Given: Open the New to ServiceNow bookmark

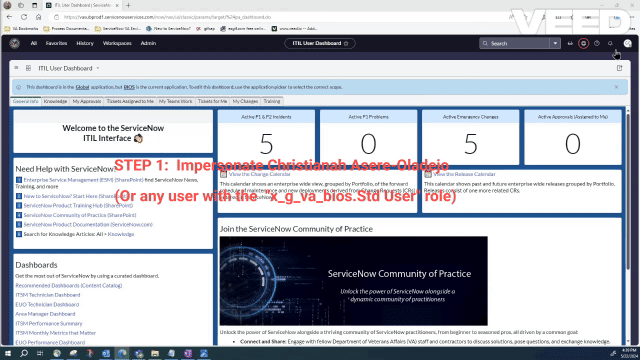Looking at the screenshot, I should coord(168,29).
